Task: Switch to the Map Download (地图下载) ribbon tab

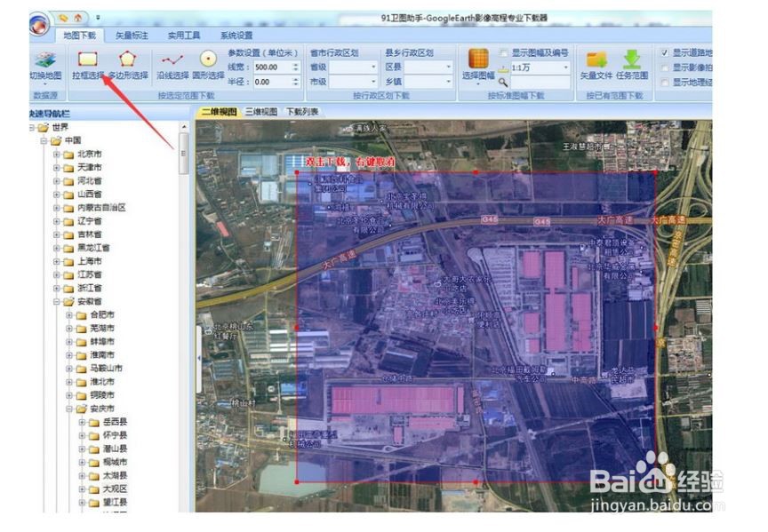Action: click(80, 36)
